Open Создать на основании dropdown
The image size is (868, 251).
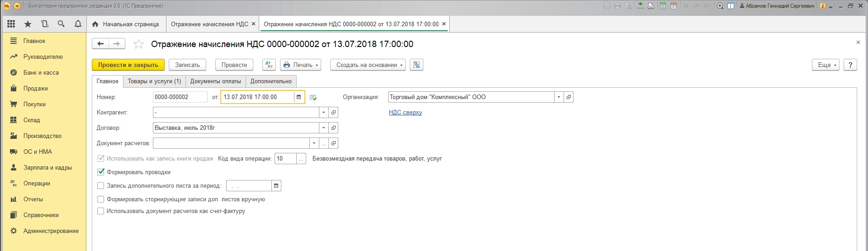[368, 65]
